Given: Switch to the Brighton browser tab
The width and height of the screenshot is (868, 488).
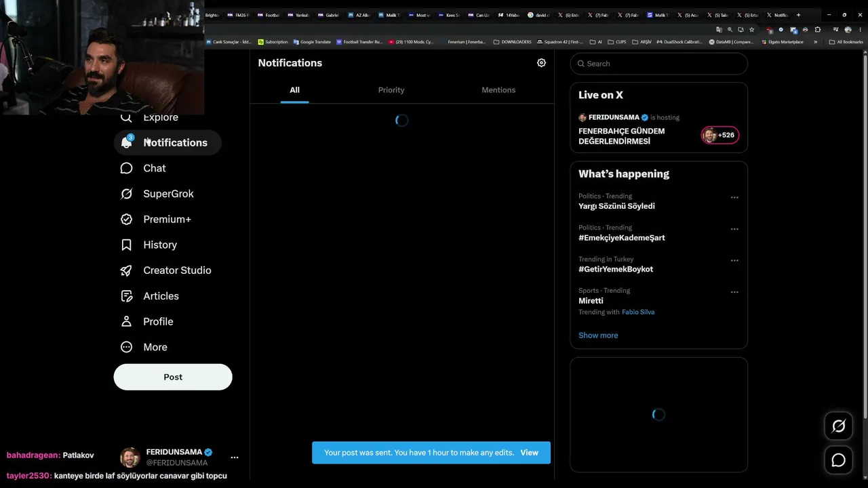Looking at the screenshot, I should click(x=212, y=15).
